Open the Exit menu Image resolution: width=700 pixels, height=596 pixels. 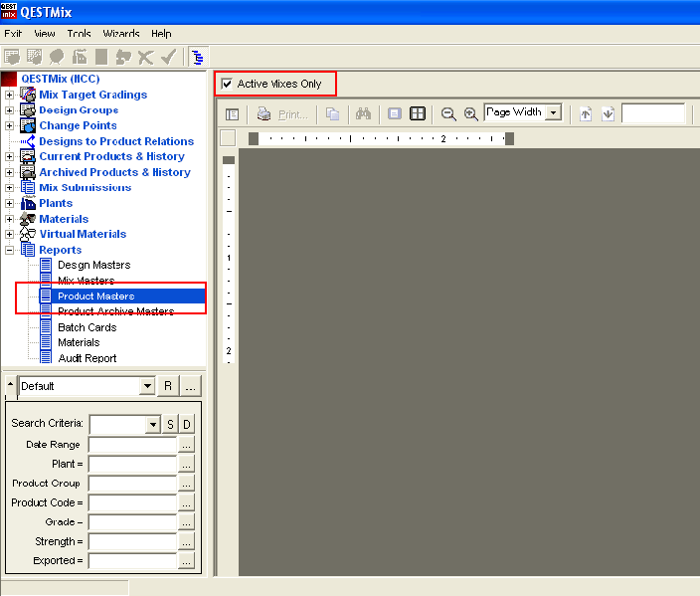pyautogui.click(x=13, y=34)
